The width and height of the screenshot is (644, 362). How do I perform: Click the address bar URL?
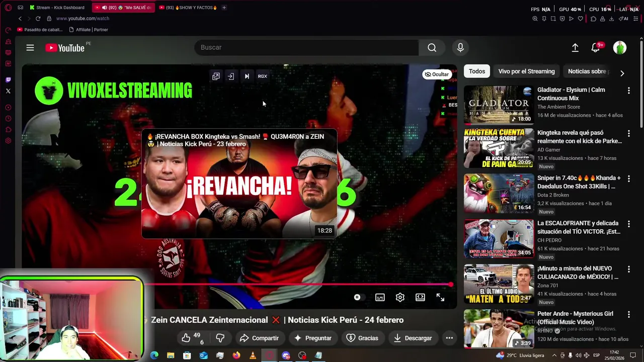point(83,19)
